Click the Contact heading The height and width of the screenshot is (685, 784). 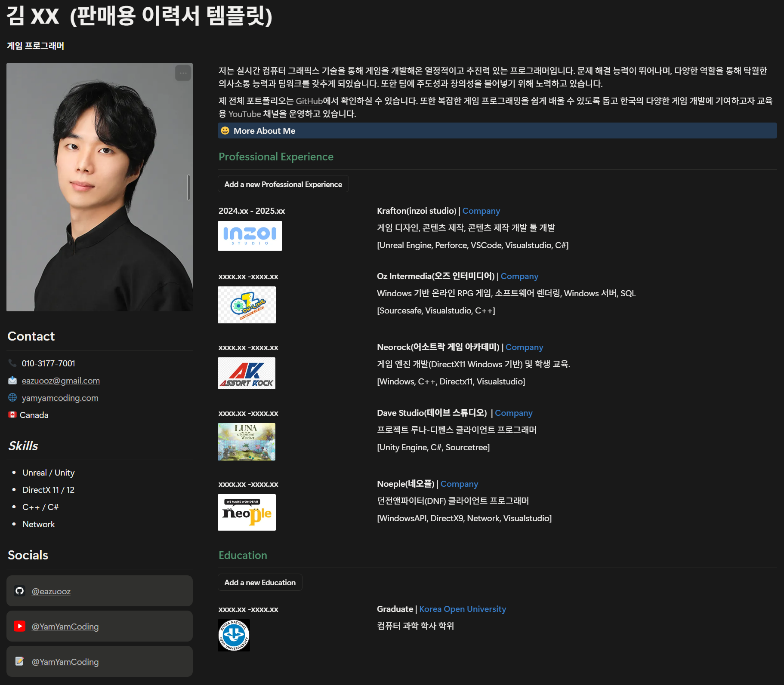pos(31,336)
